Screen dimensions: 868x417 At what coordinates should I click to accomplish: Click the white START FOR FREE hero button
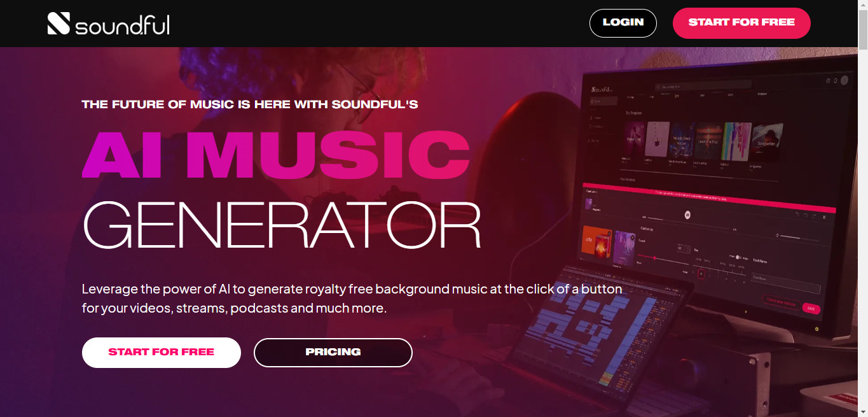coord(162,353)
